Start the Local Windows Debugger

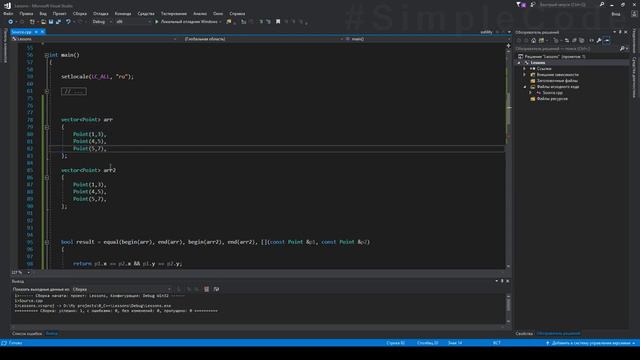pos(189,22)
